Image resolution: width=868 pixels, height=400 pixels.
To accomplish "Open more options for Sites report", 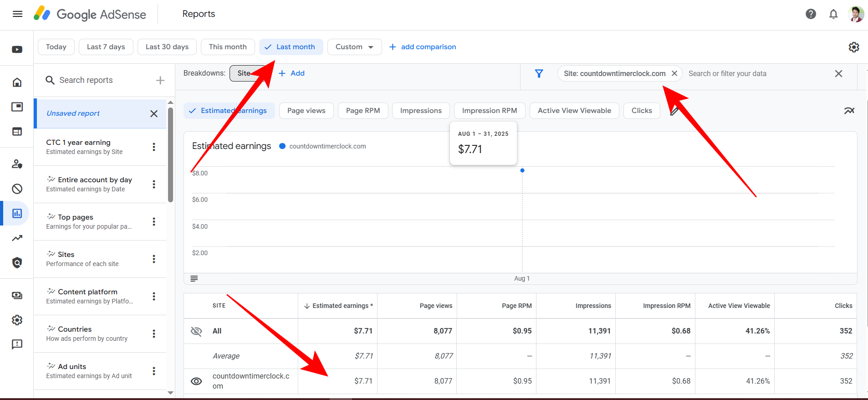I will (154, 259).
